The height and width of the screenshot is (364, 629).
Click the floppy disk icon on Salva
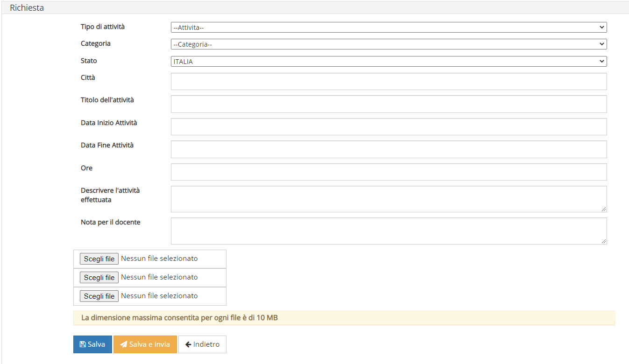tap(83, 344)
